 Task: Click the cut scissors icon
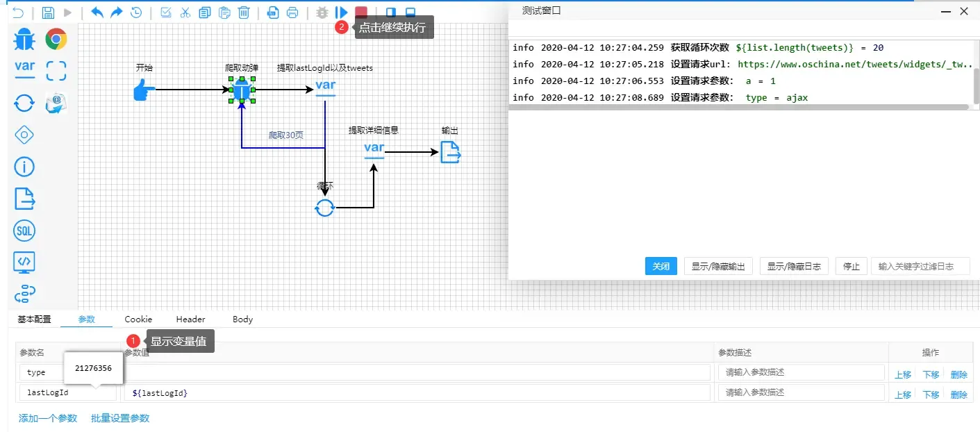pyautogui.click(x=185, y=13)
